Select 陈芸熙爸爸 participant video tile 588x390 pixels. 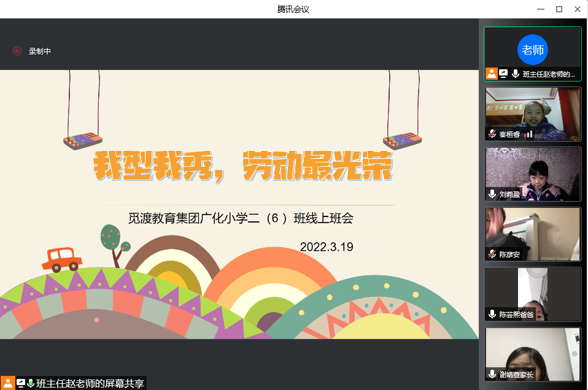(x=533, y=294)
